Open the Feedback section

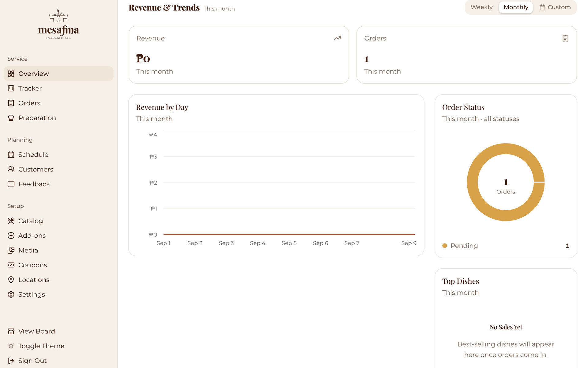point(58,184)
